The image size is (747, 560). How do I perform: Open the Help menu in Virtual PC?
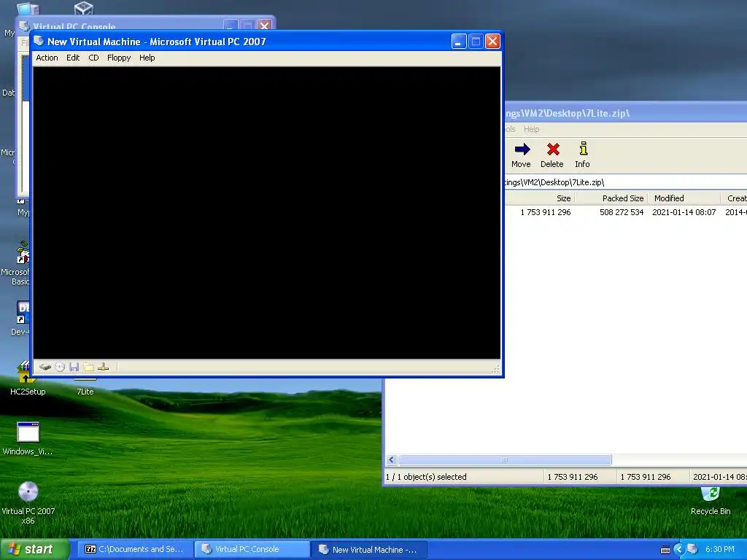point(147,58)
